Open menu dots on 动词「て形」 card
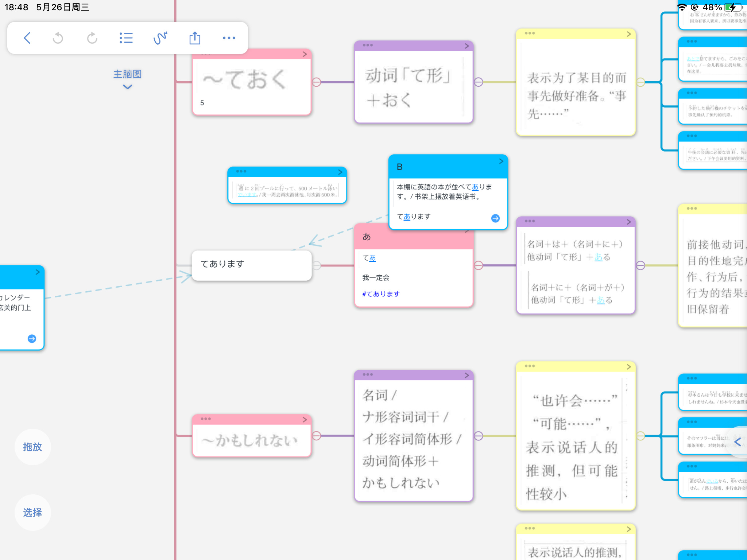 (x=368, y=45)
